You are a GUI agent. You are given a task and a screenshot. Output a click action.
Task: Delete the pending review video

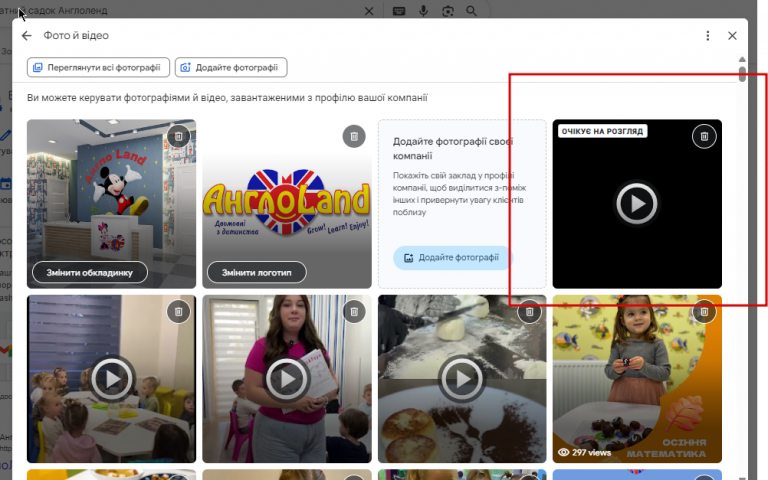tap(704, 136)
